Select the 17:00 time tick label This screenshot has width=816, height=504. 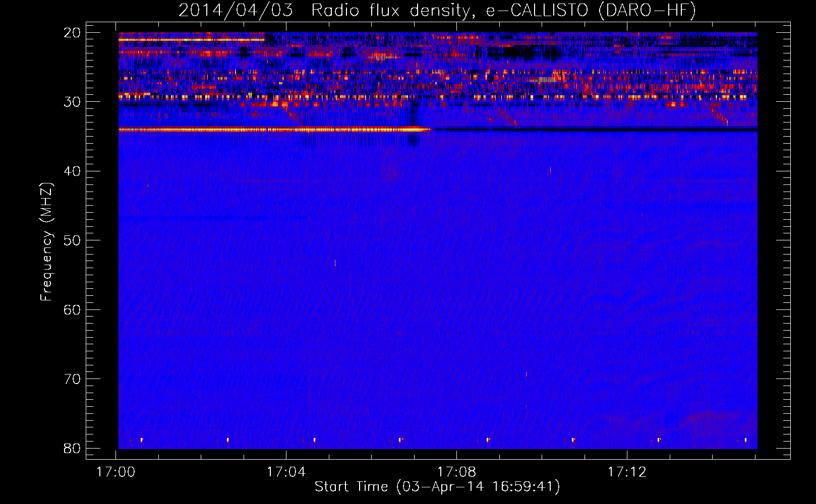[116, 472]
